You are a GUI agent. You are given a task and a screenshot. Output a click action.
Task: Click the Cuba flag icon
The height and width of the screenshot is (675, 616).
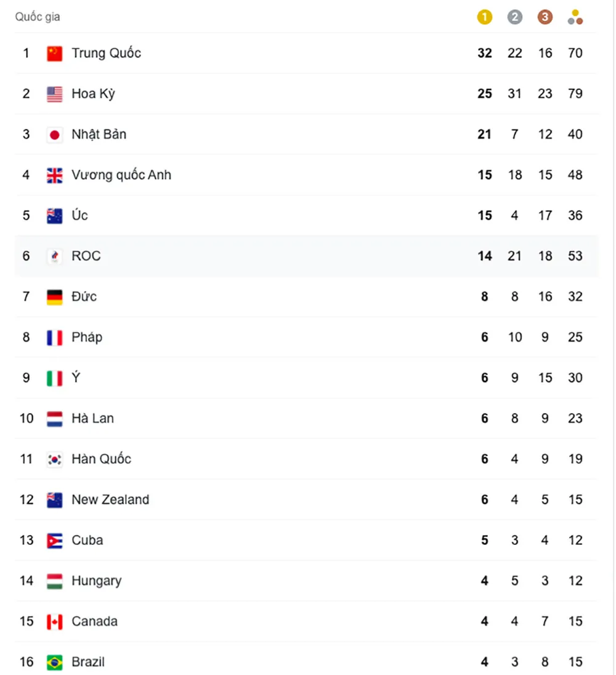tap(54, 540)
